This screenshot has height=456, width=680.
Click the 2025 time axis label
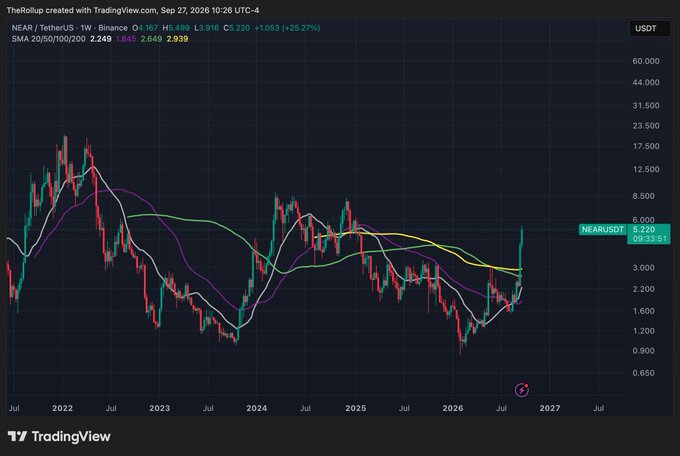[x=356, y=408]
